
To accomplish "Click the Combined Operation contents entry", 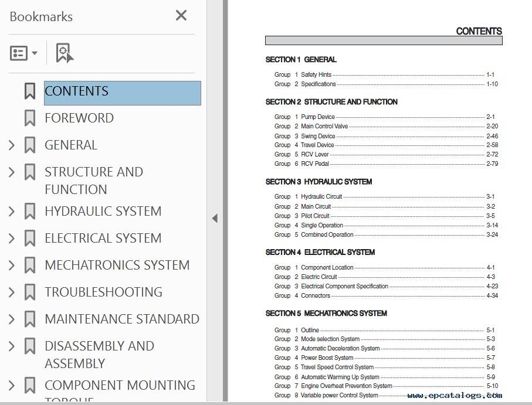I will tap(386, 234).
